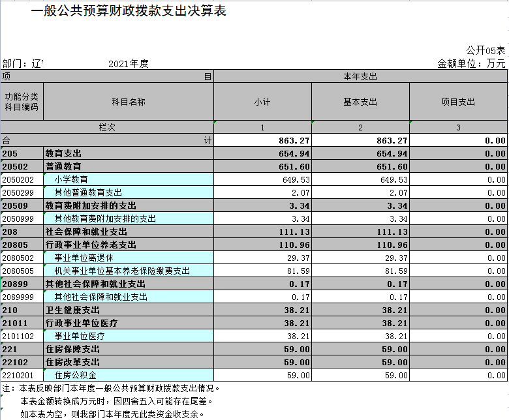The width and height of the screenshot is (509, 420).
Task: Click the 小学教育 小计 value 649.53
Action: coord(262,179)
